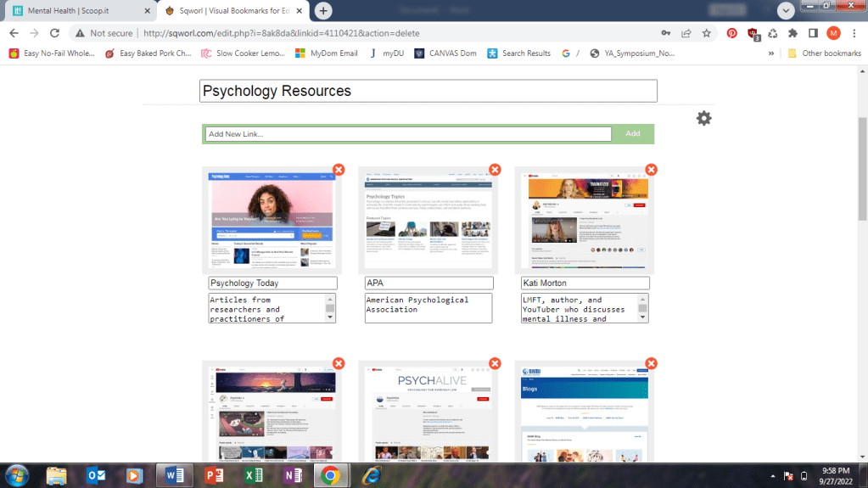This screenshot has height=488, width=868.
Task: Expand hidden bookmarks bar overflow chevron
Action: coord(771,53)
